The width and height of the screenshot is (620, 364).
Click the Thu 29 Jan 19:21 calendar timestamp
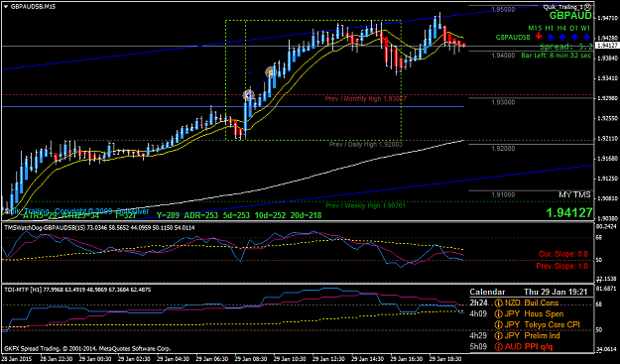click(x=556, y=292)
